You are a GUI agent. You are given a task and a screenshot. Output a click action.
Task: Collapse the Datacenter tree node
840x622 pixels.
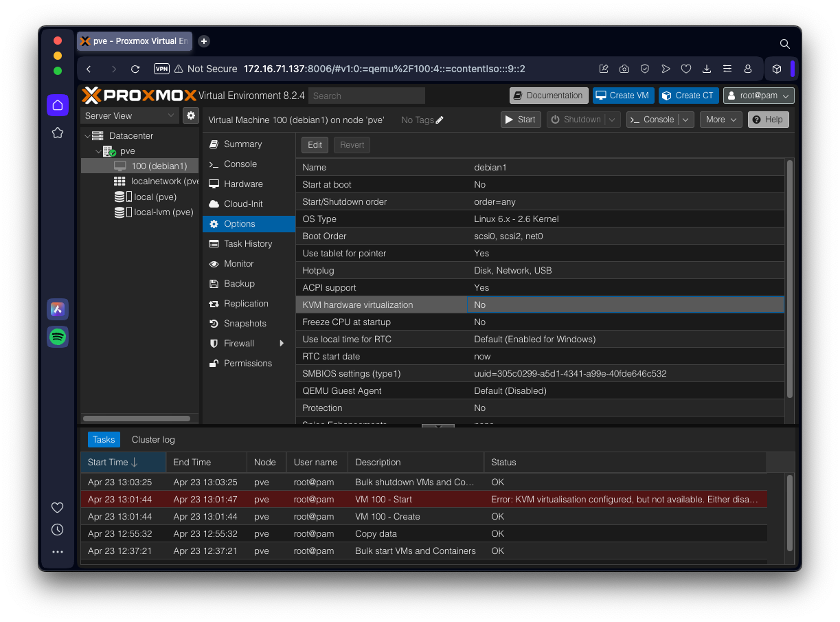click(87, 136)
